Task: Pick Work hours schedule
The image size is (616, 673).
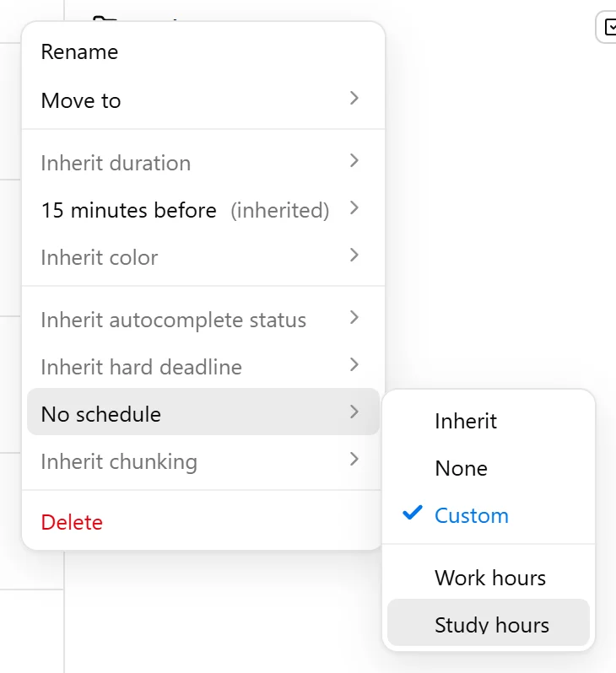Action: tap(489, 578)
